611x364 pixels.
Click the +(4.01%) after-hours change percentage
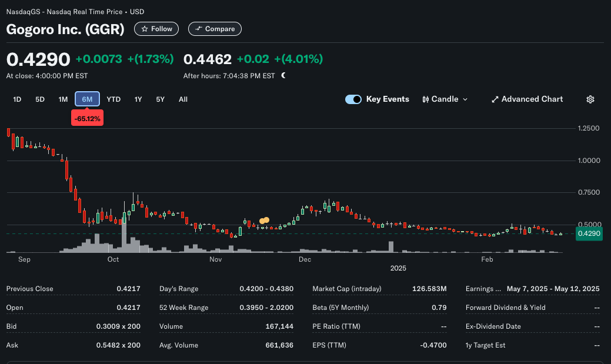pyautogui.click(x=299, y=59)
